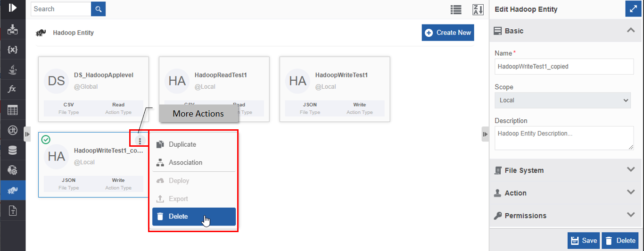Click the @Global scope label
This screenshot has width=644, height=251.
coord(86,86)
